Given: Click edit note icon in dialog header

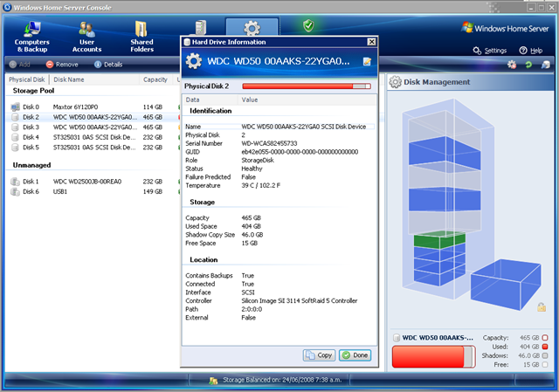Looking at the screenshot, I should [x=367, y=61].
